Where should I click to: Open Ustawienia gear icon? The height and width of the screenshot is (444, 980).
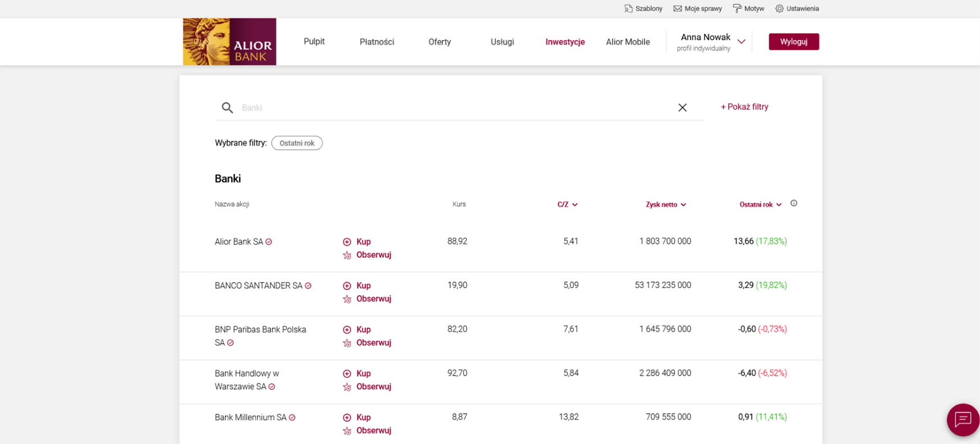click(x=779, y=8)
